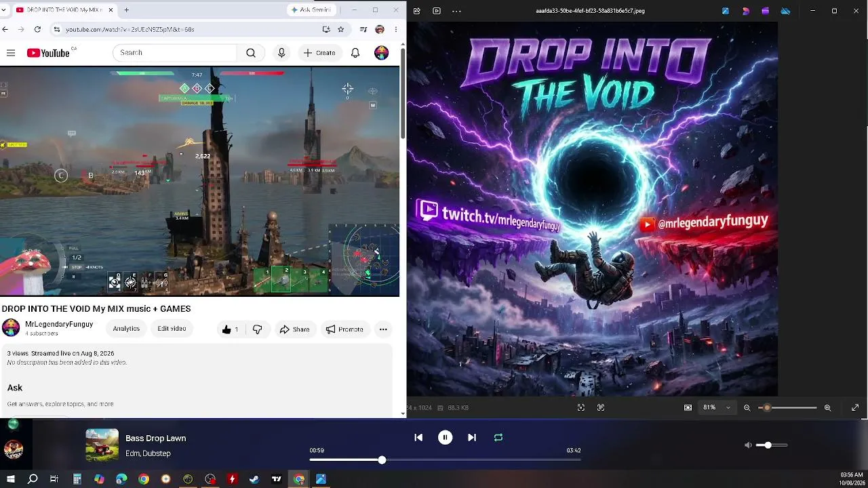
Task: Start slideshow in the Photos viewer
Action: point(437,11)
